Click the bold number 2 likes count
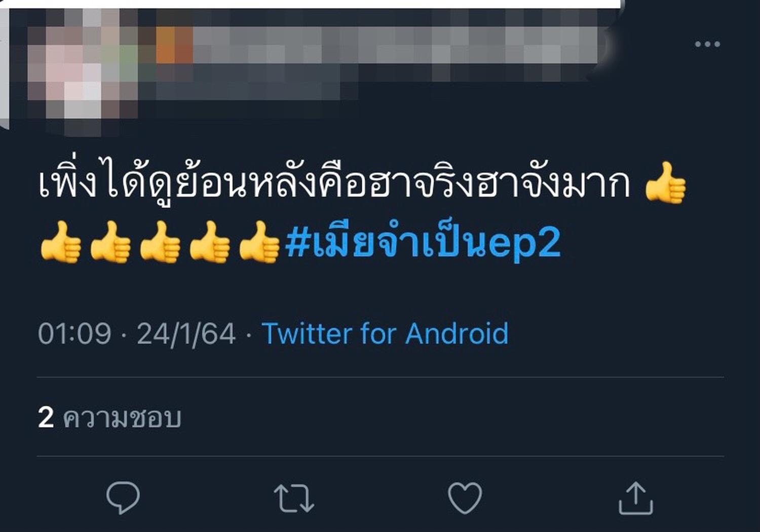Image resolution: width=760 pixels, height=532 pixels. click(x=46, y=418)
